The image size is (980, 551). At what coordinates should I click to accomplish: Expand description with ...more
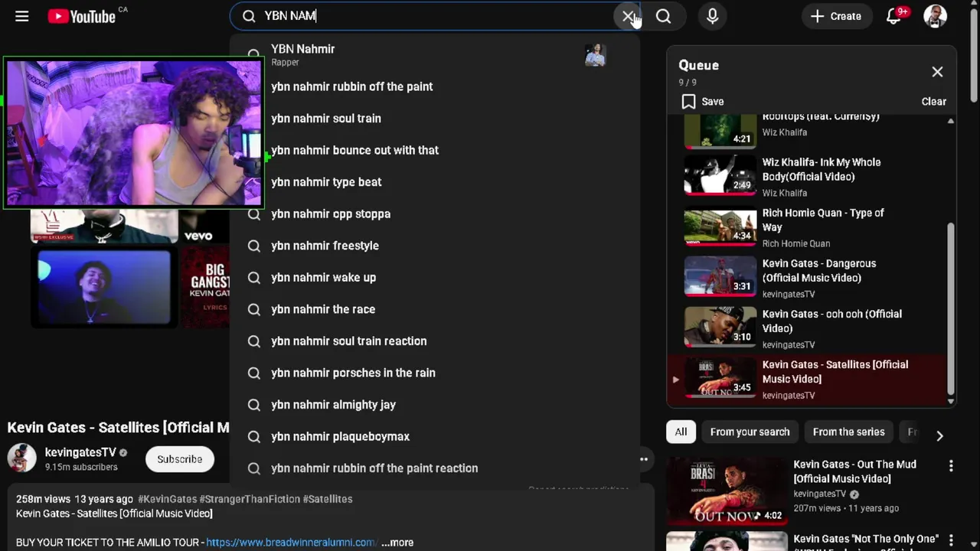click(397, 543)
